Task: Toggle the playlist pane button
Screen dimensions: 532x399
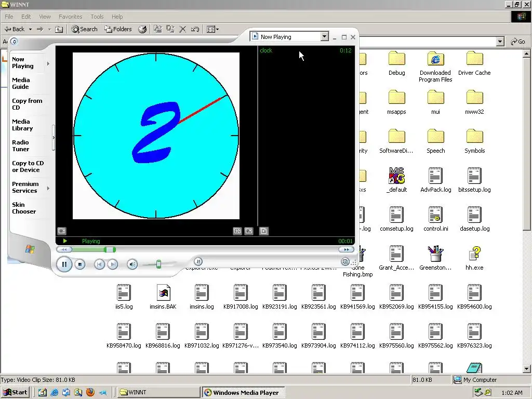Action: pos(263,231)
